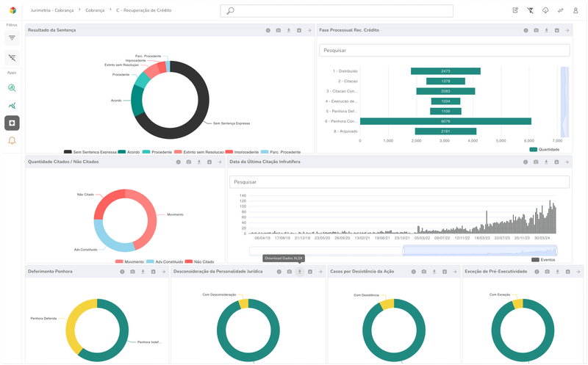The width and height of the screenshot is (588, 365).
Task: Expand Exceção de Pré-Executividade panel via arrow
Action: (x=578, y=272)
